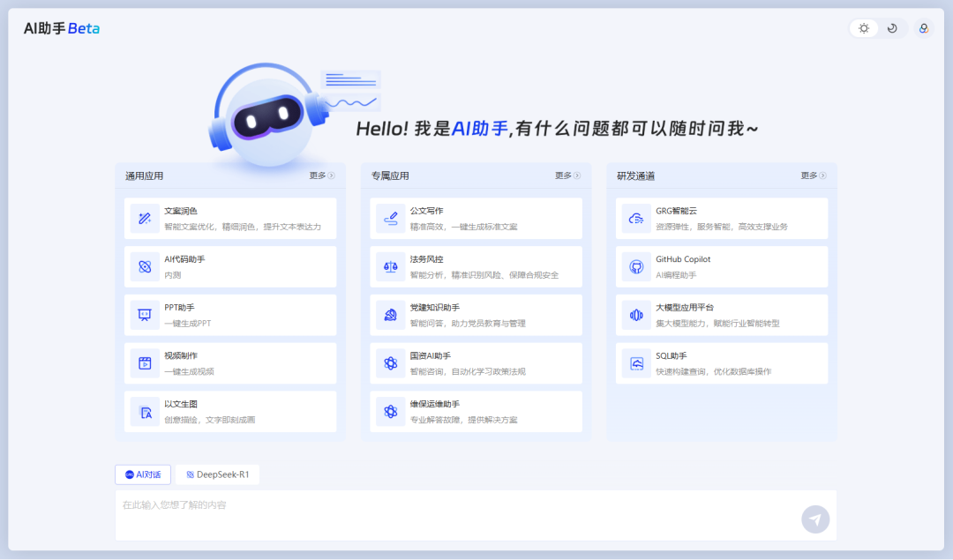The height and width of the screenshot is (560, 953).
Task: Select the 法务风控 scales icon
Action: point(390,266)
